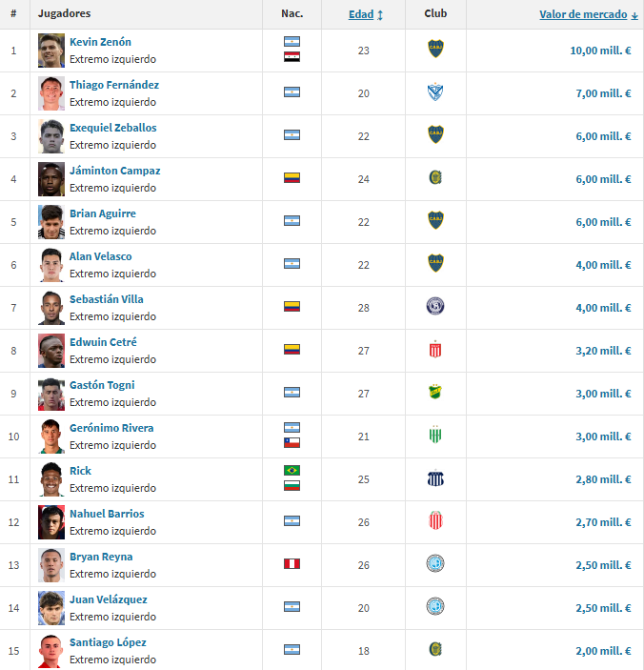The height and width of the screenshot is (670, 644).
Task: Open Kevin Zenón player profile link
Action: tap(100, 42)
